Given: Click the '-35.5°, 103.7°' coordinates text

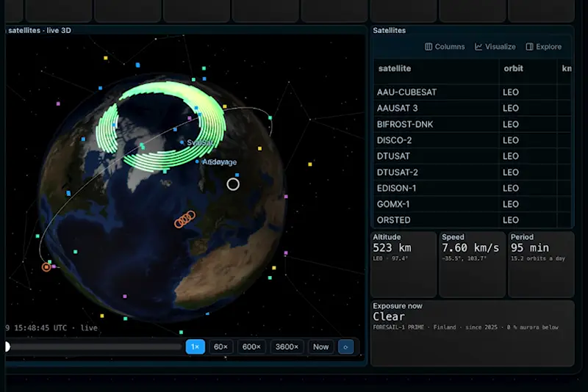Looking at the screenshot, I should 464,258.
